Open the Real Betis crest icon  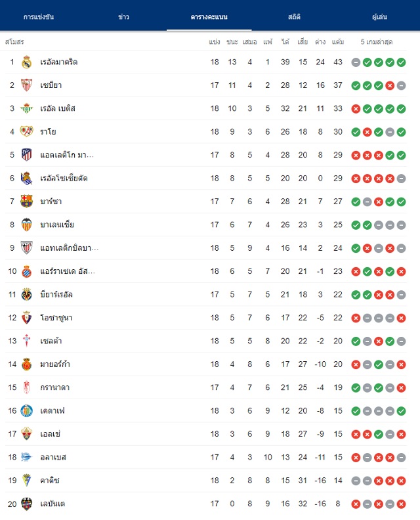tap(26, 108)
